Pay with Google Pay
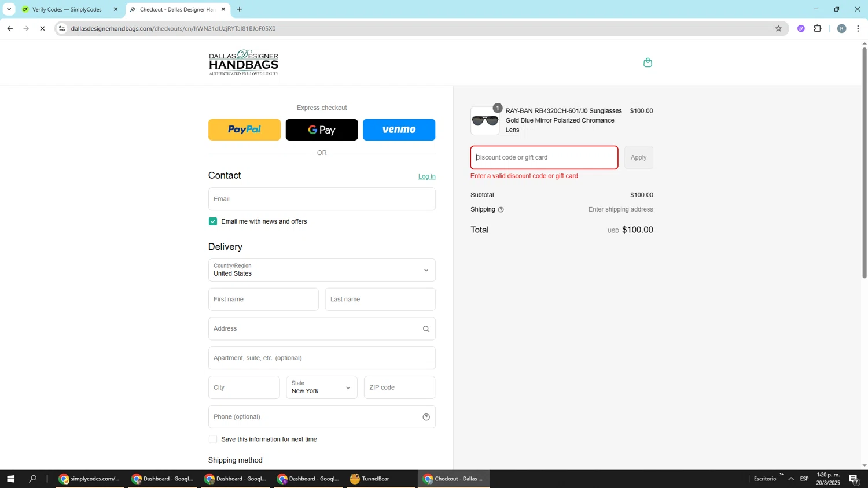 pos(322,130)
